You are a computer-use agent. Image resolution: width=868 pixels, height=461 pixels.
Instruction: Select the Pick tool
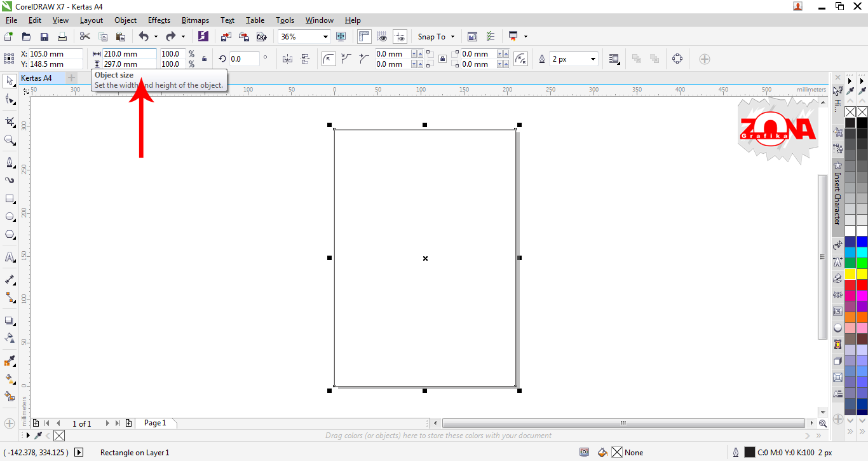pos(9,81)
